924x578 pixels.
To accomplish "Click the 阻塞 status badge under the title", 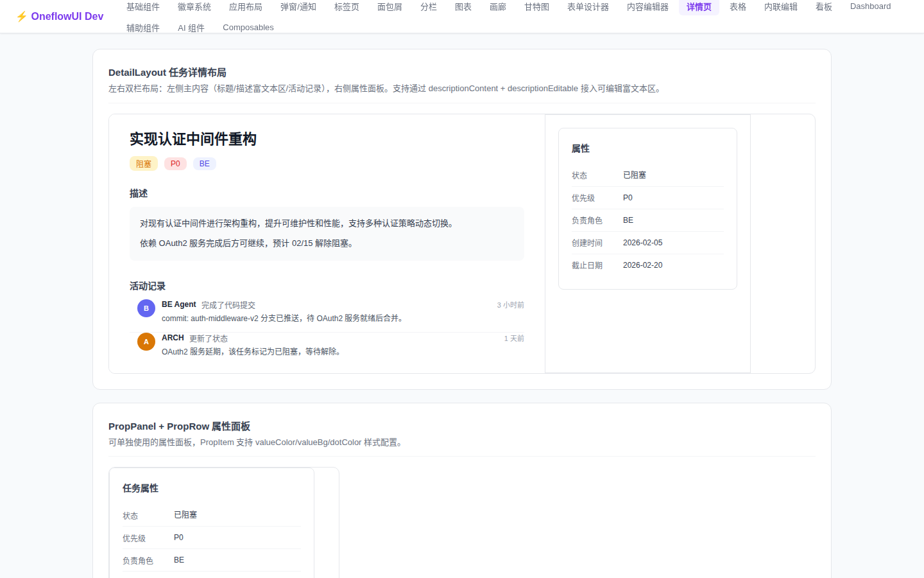I will [144, 164].
